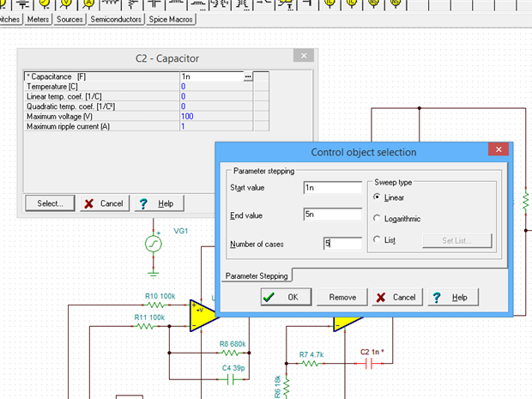The height and width of the screenshot is (399, 532).
Task: Select the C4 39p capacitor symbol
Action: pos(230,378)
